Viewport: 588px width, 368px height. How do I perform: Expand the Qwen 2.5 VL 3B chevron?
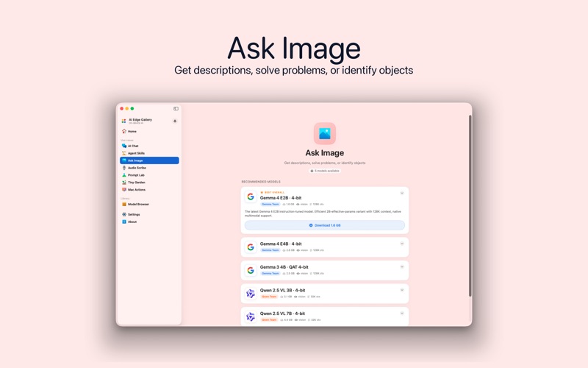point(401,290)
